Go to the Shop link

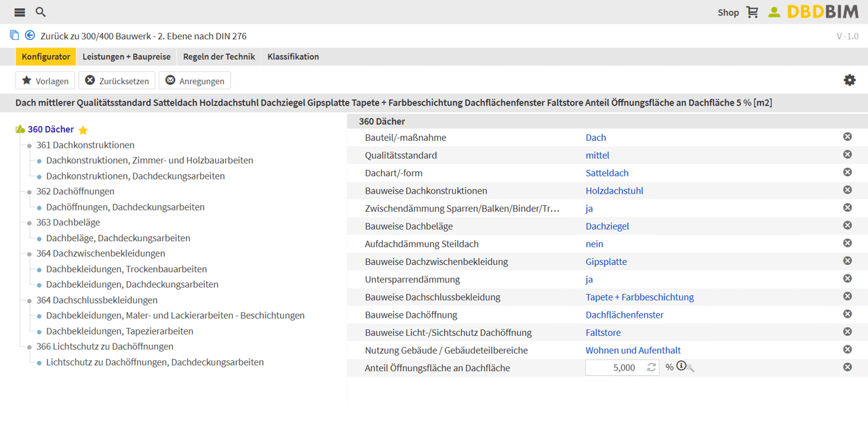728,12
